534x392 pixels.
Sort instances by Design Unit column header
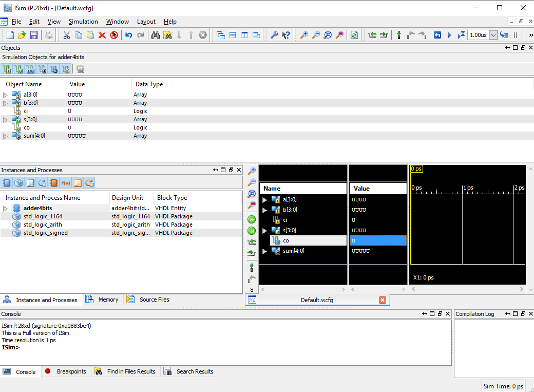(128, 198)
